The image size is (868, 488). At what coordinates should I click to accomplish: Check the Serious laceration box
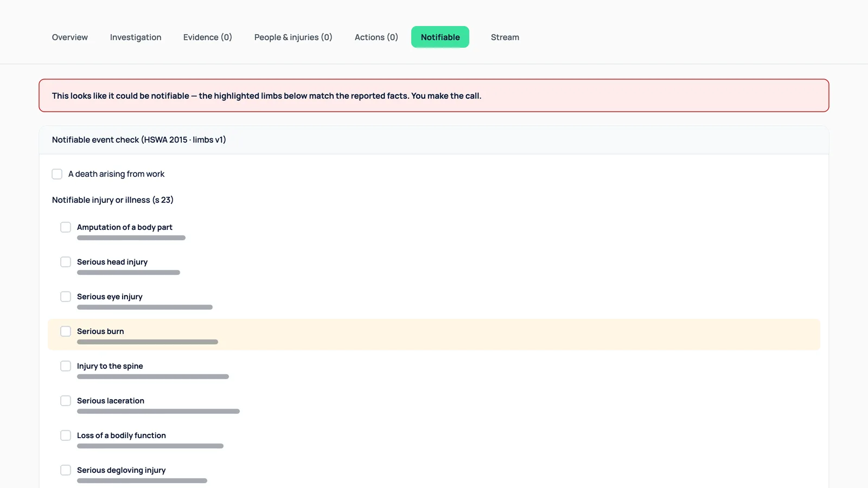click(66, 401)
